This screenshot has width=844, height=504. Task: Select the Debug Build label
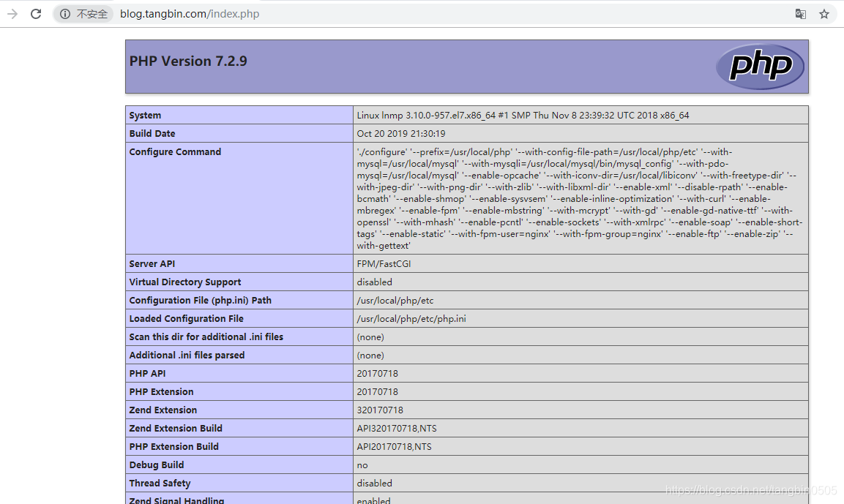point(157,464)
